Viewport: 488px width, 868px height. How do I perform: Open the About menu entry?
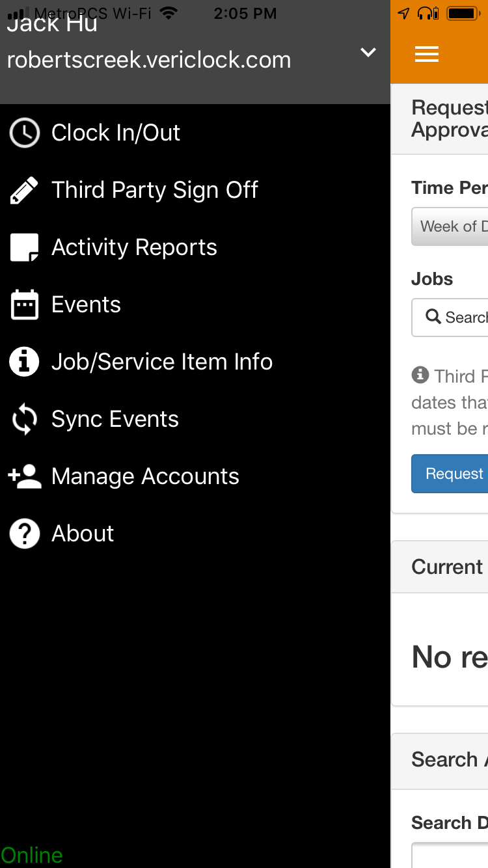83,534
